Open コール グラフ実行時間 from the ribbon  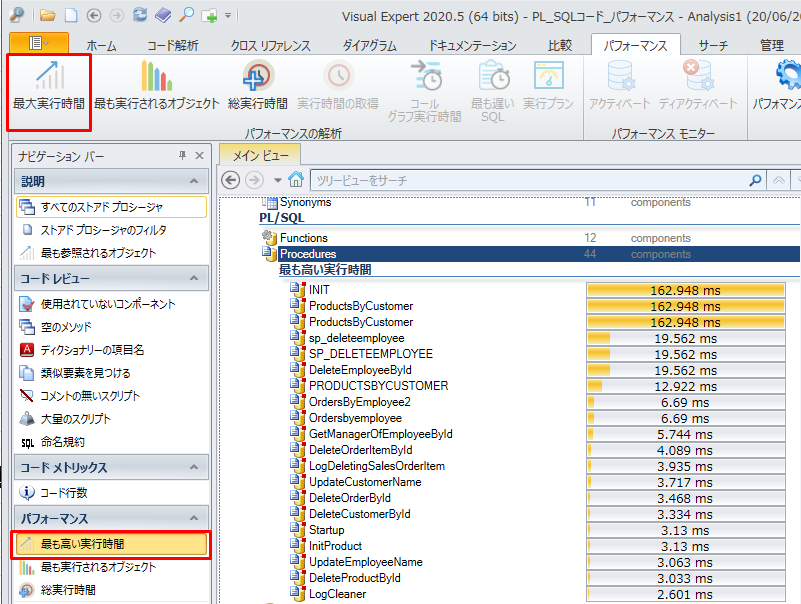pyautogui.click(x=425, y=92)
